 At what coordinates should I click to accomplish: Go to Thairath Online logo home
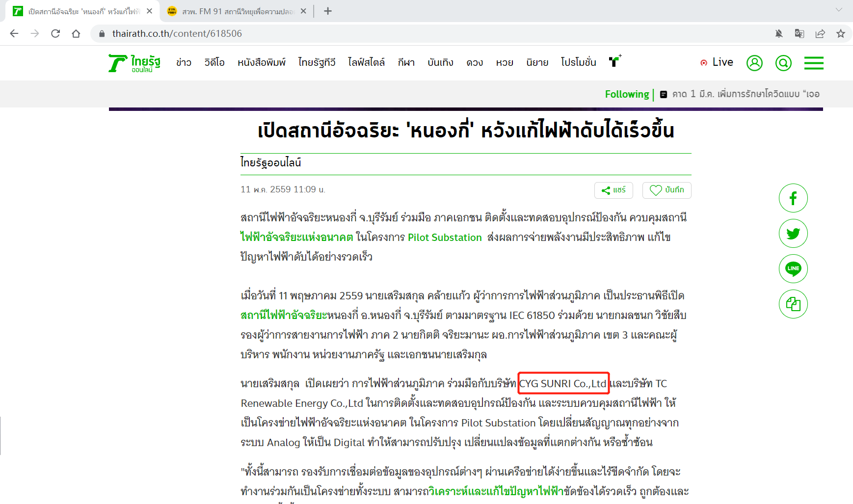(x=134, y=63)
